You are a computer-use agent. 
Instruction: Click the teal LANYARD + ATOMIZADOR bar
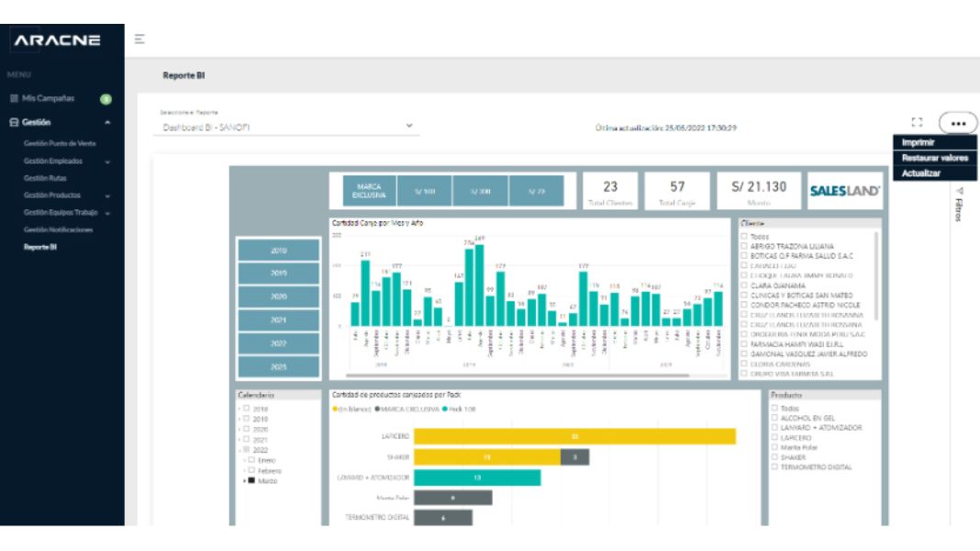pos(477,478)
